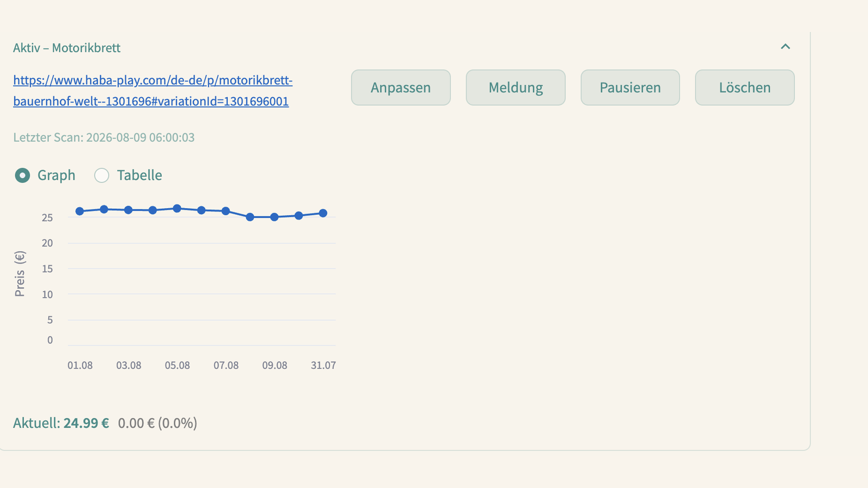Click the y-axis label '25'
The width and height of the screenshot is (868, 488).
[47, 217]
